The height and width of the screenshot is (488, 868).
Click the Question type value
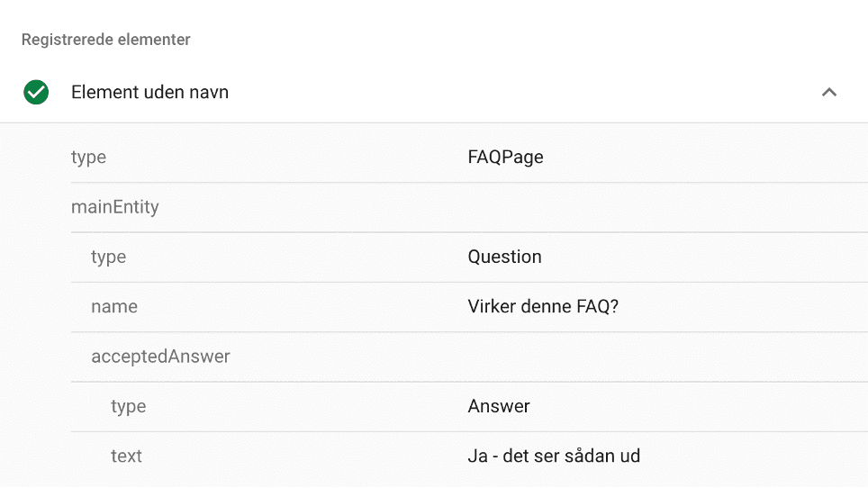pyautogui.click(x=504, y=257)
